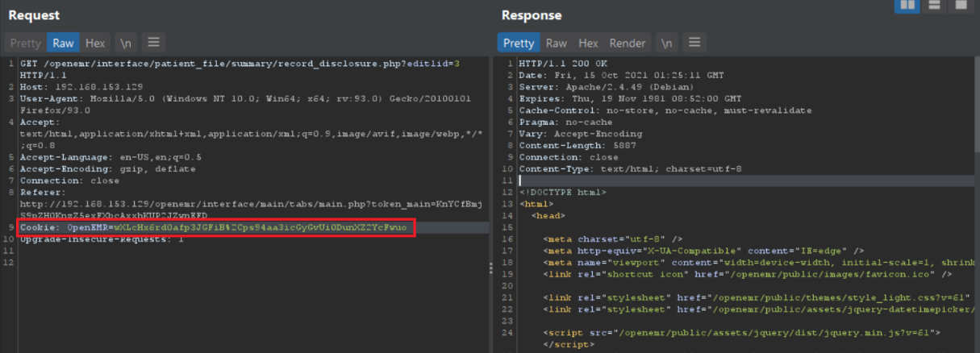Open the Response Render tab
980x353 pixels.
[628, 43]
